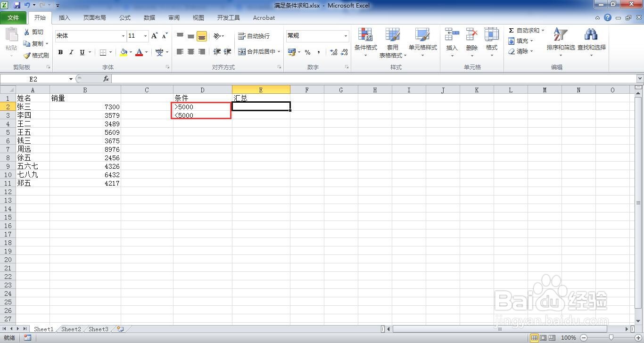Switch to Page Layout view in status bar
The height and width of the screenshot is (343, 644).
[543, 338]
